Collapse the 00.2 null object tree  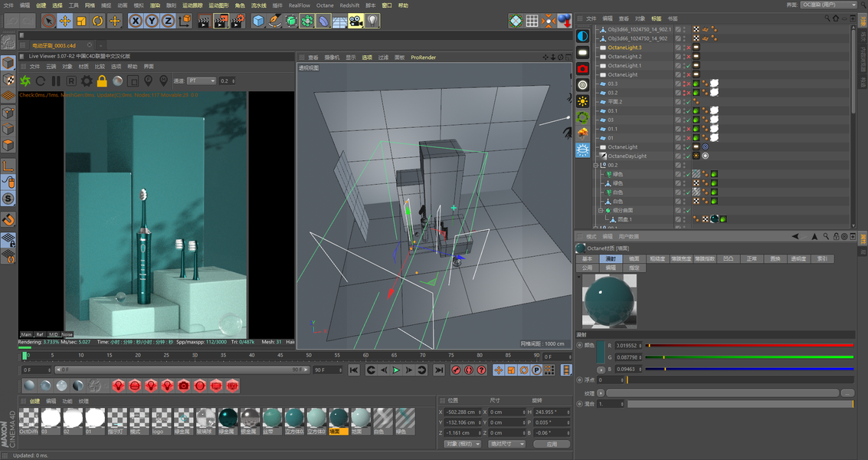coord(596,165)
